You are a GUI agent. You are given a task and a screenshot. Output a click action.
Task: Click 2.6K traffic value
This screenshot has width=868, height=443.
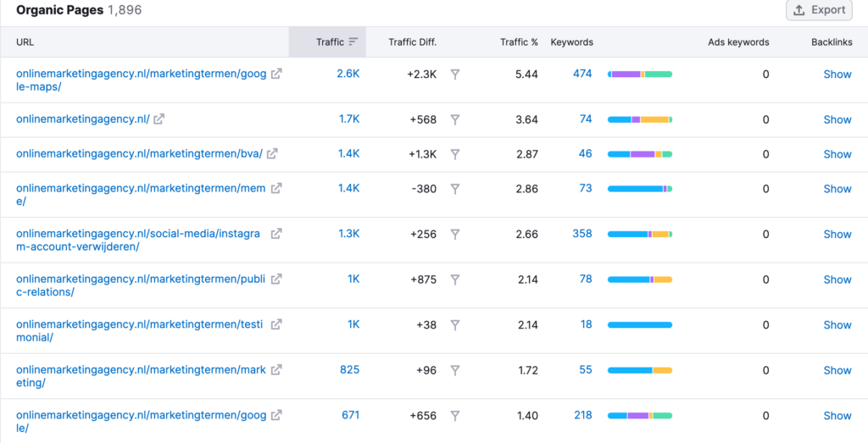tap(348, 74)
